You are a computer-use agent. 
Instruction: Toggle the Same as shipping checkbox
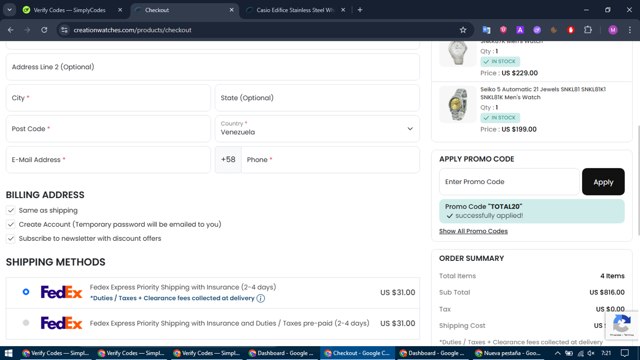pos(11,211)
